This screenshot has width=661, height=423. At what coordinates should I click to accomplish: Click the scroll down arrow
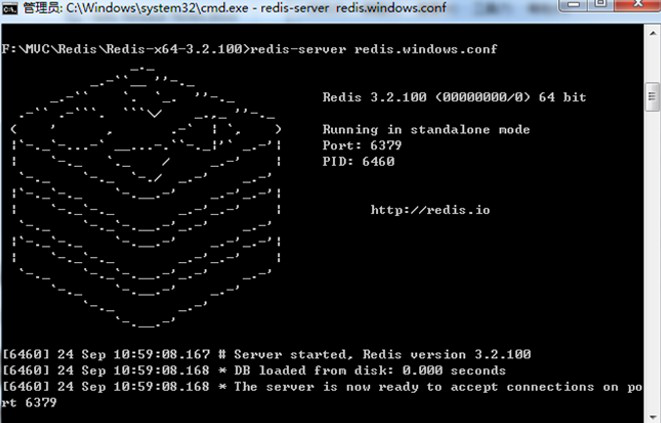tap(652, 417)
